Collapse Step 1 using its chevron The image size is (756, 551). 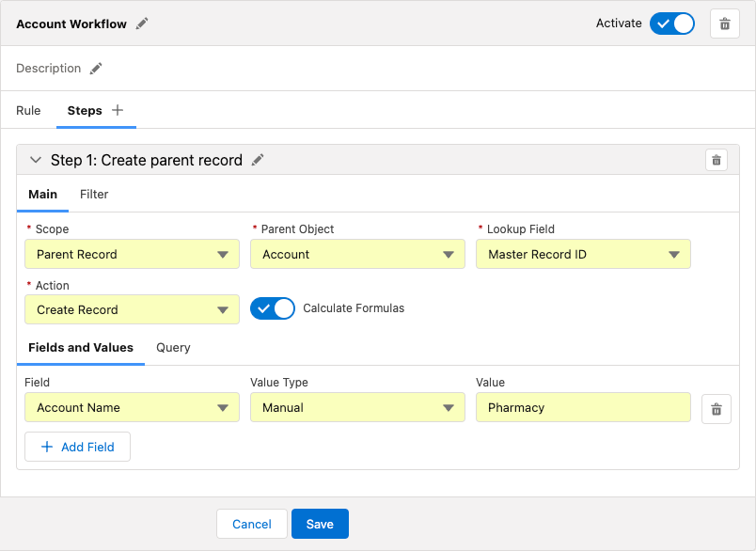tap(35, 160)
